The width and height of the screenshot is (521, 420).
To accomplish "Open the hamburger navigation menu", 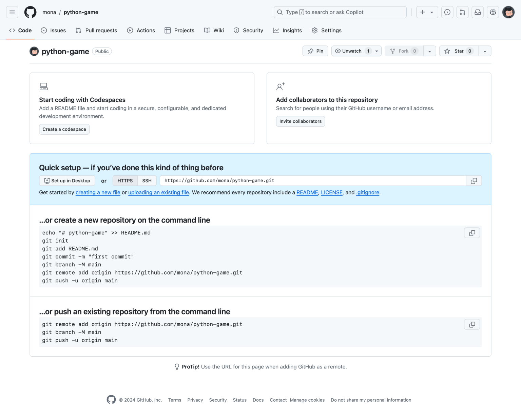I will click(x=12, y=12).
